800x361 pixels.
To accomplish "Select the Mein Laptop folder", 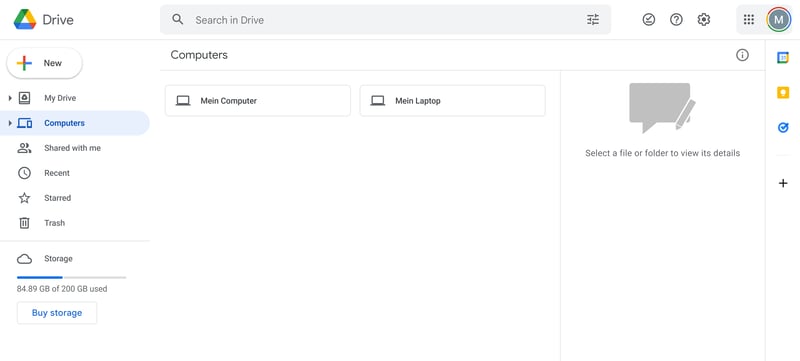I will coord(453,101).
